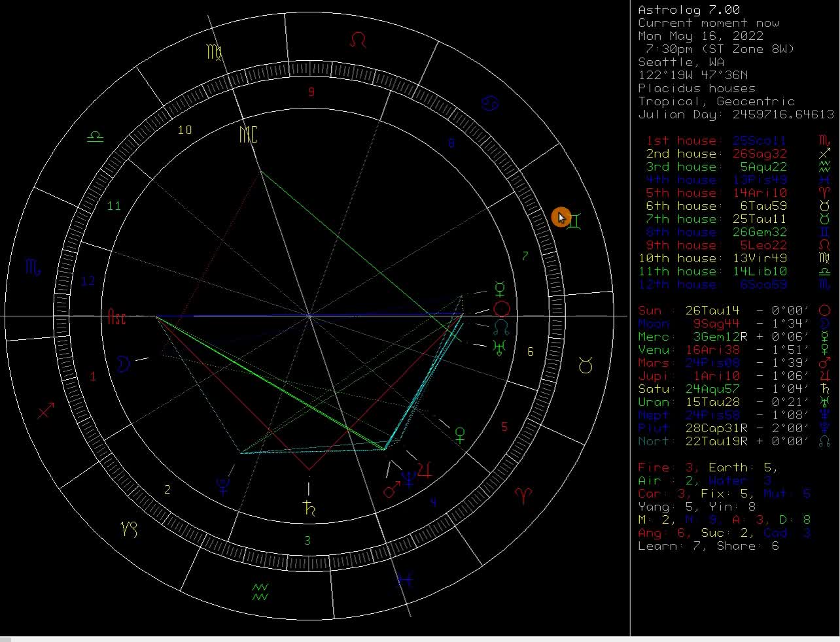The width and height of the screenshot is (840, 642).
Task: Click the Libra glyph on the outer zodiac ring
Action: [x=96, y=137]
